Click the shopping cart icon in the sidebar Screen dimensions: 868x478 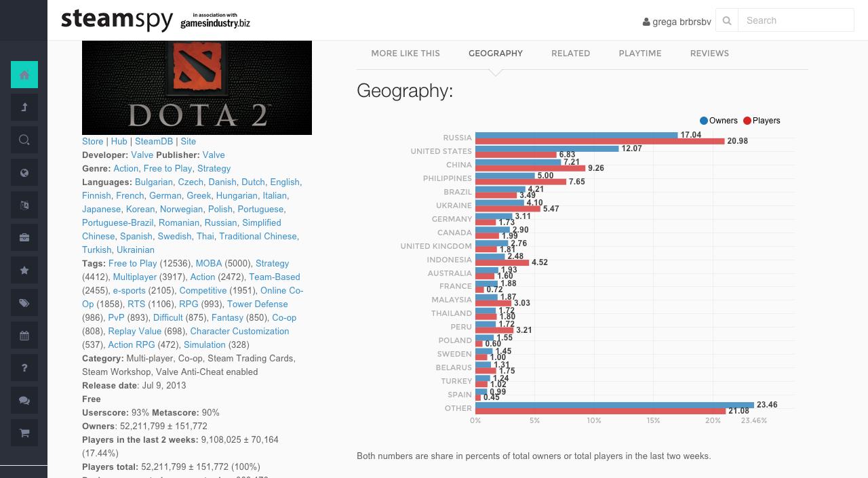[24, 433]
